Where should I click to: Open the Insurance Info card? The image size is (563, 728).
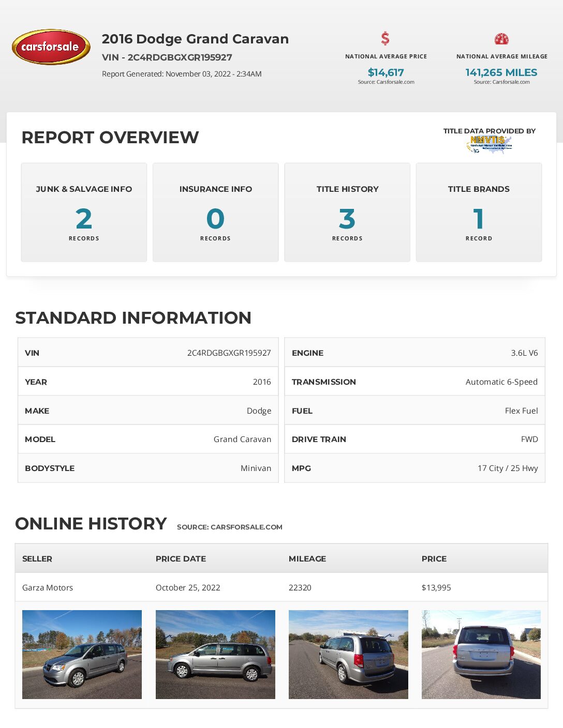pyautogui.click(x=216, y=213)
